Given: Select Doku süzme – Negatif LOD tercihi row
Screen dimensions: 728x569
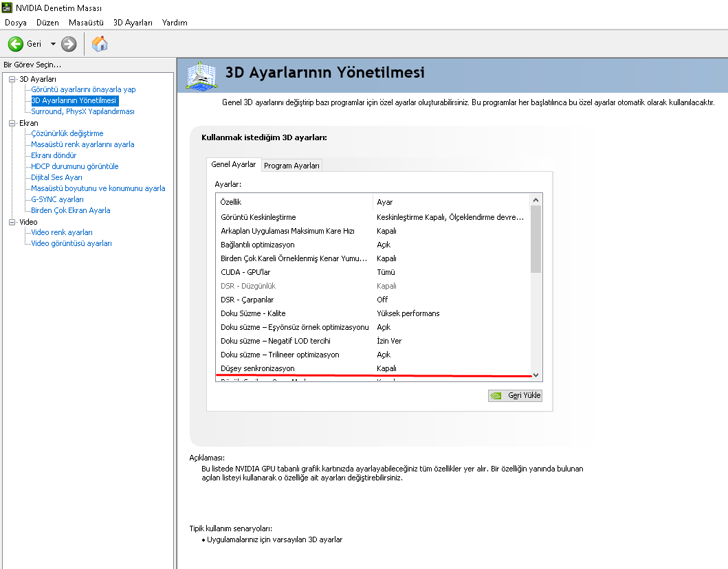Looking at the screenshot, I should click(x=373, y=341).
